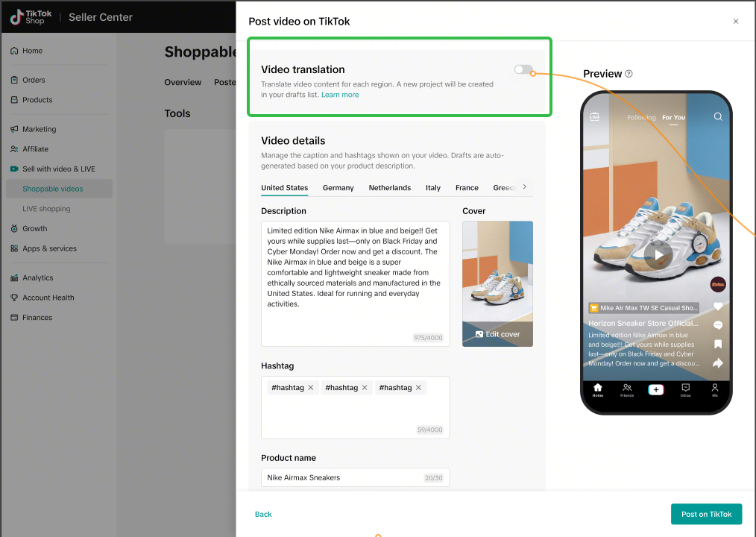Click the search icon in phone preview

click(x=718, y=117)
